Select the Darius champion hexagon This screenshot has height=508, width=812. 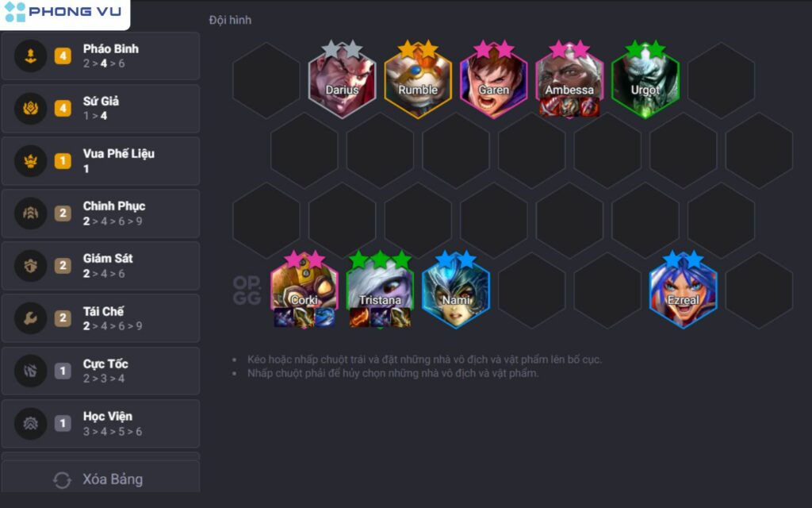pos(342,81)
